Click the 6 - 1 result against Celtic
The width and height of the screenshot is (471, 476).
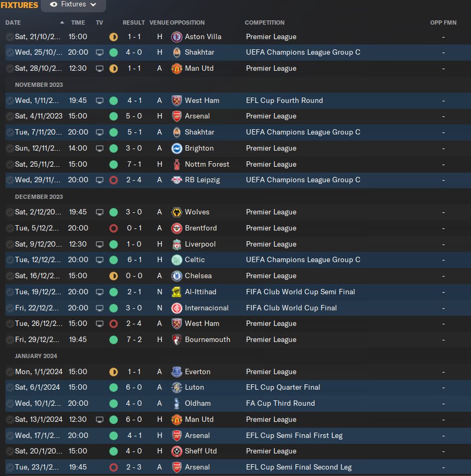tap(134, 259)
